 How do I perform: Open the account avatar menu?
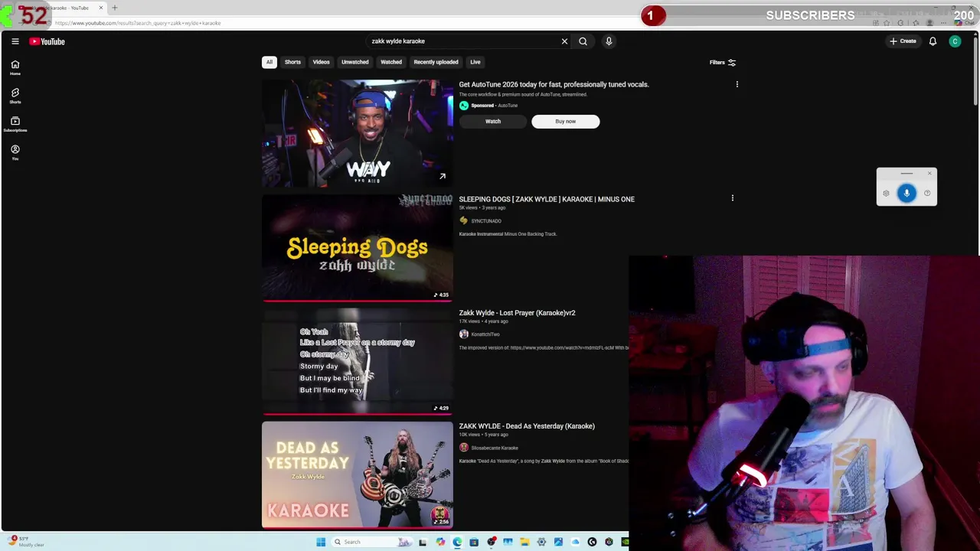pos(955,41)
